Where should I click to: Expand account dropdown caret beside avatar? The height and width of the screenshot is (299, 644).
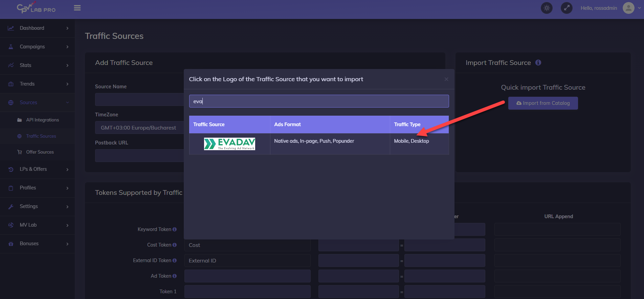[639, 8]
